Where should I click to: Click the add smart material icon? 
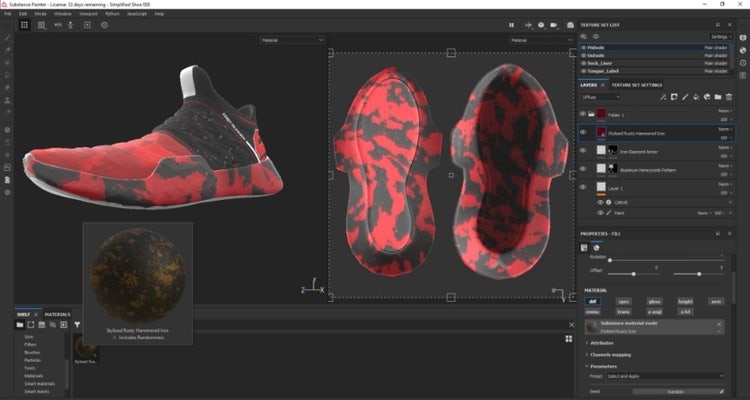pos(707,97)
